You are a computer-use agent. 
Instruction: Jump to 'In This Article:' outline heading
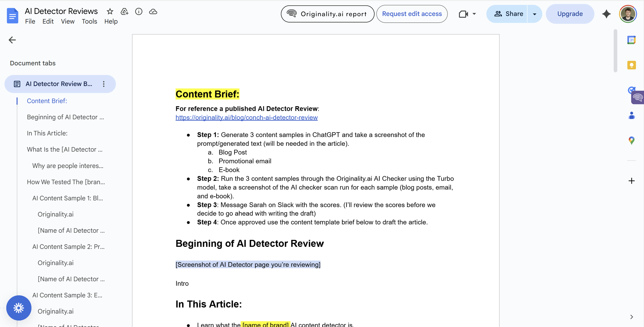coord(47,133)
